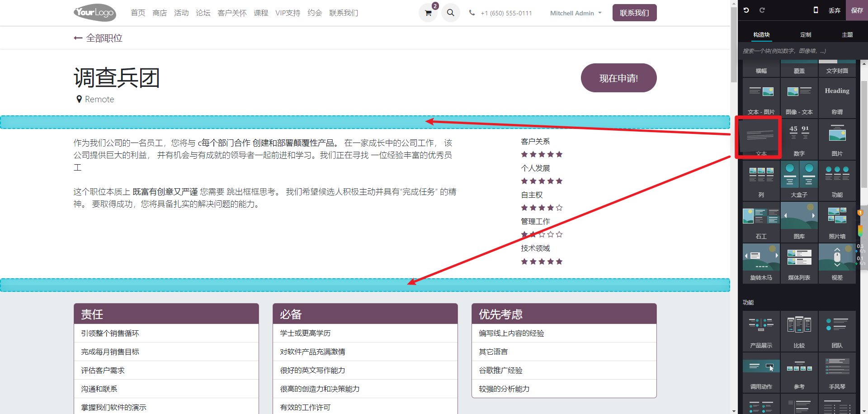The height and width of the screenshot is (414, 868).
Task: Open the 活动 events menu item
Action: (x=181, y=13)
